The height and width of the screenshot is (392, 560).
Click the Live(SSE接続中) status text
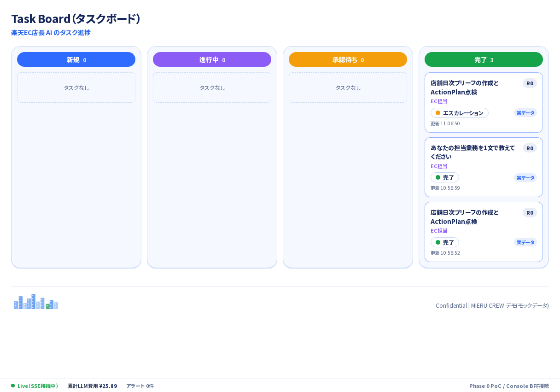point(38,386)
